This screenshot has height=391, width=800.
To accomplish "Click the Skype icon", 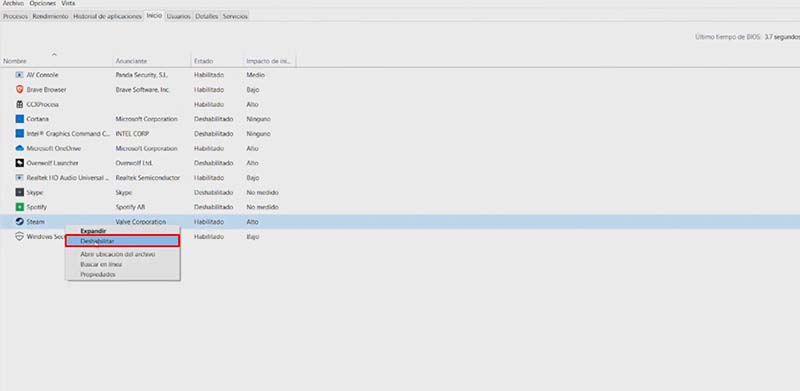I will (19, 192).
